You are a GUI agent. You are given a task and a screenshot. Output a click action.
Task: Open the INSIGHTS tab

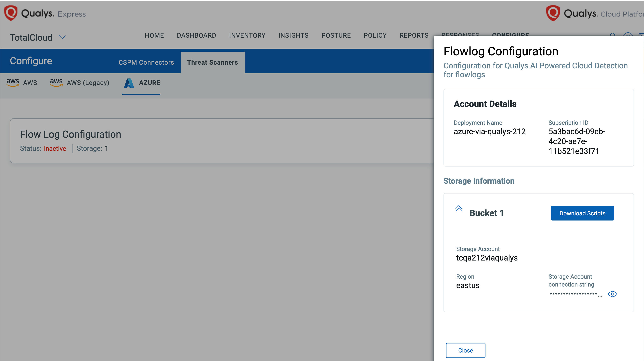coord(293,35)
